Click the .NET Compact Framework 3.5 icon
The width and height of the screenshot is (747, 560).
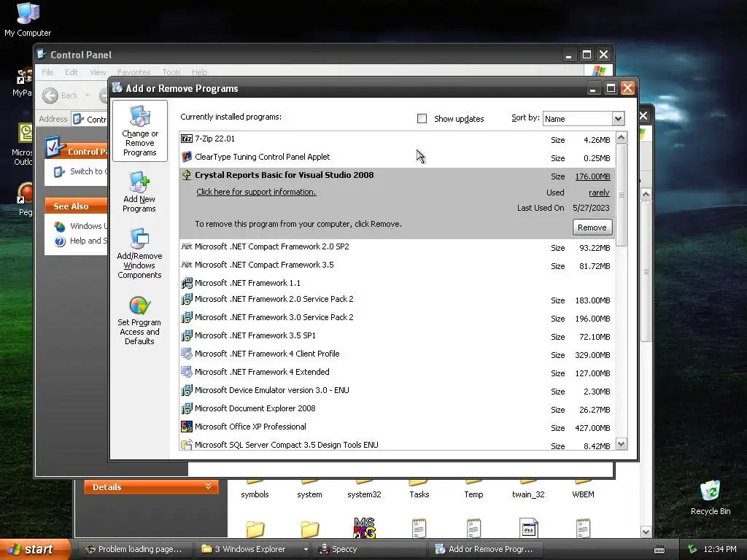coord(186,264)
